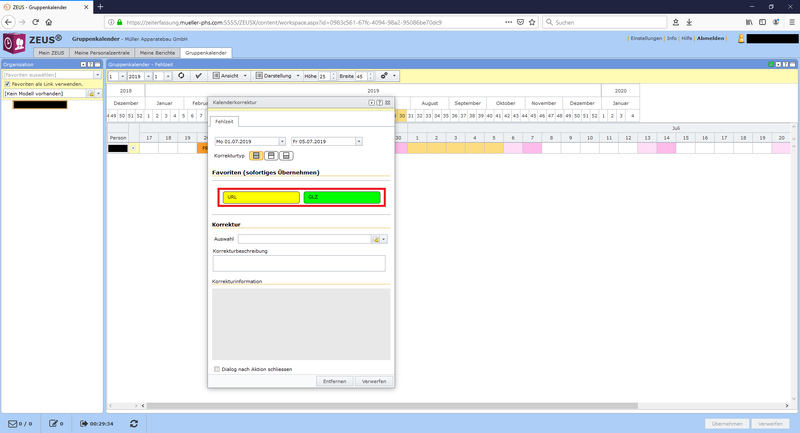Click the help icon in Kalenderkorrektur dialog
The image size is (800, 433).
(x=380, y=102)
